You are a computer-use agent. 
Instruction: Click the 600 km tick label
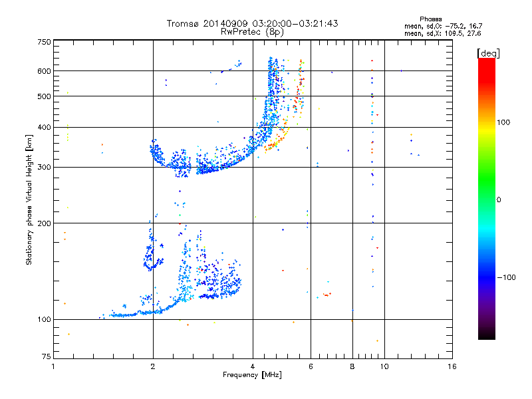[44, 71]
